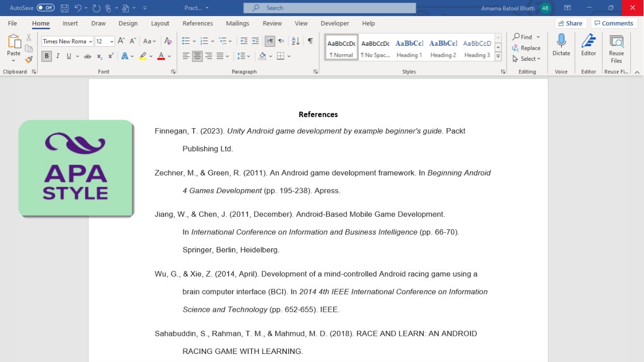
Task: Open the font name dropdown
Action: pos(91,42)
